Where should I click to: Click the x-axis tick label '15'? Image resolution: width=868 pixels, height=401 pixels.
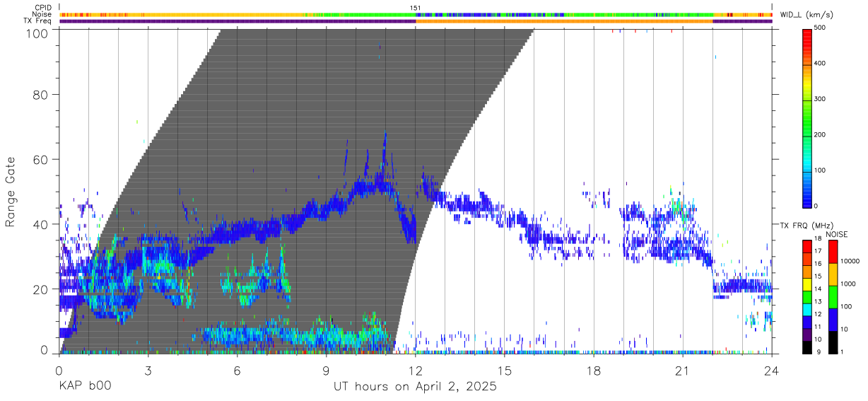point(504,371)
